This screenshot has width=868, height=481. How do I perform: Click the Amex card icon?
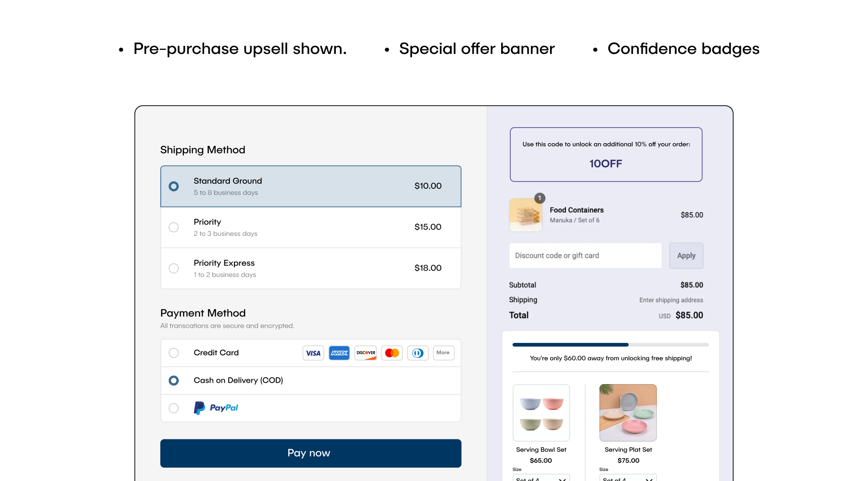(x=339, y=353)
